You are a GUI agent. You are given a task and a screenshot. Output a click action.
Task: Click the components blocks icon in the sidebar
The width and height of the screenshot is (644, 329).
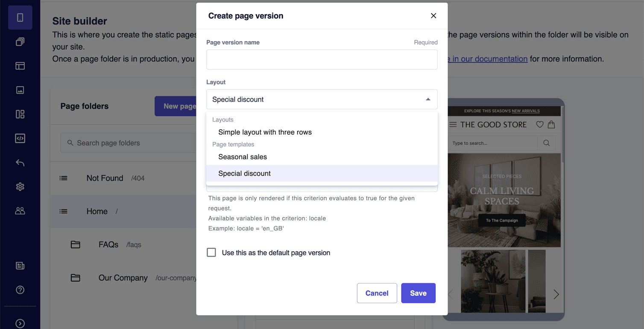coord(20,114)
